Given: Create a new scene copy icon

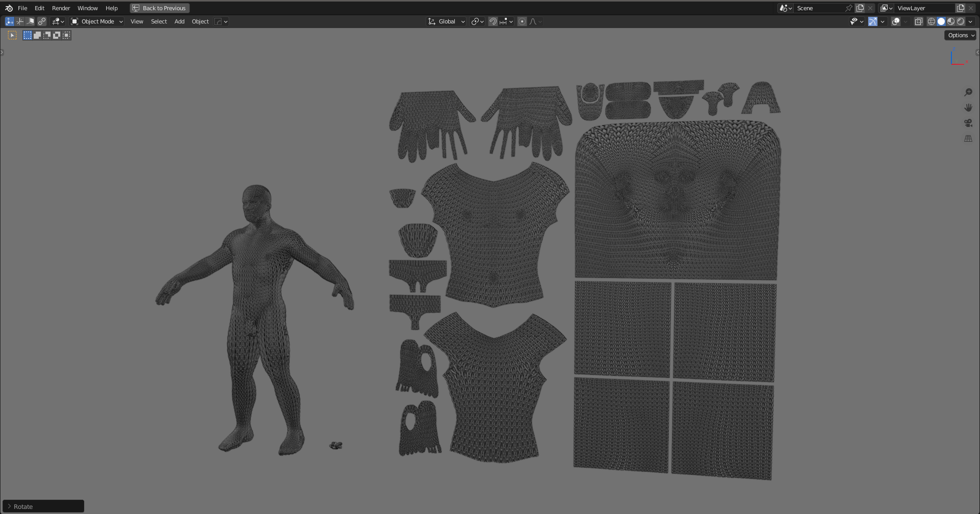Looking at the screenshot, I should 860,8.
